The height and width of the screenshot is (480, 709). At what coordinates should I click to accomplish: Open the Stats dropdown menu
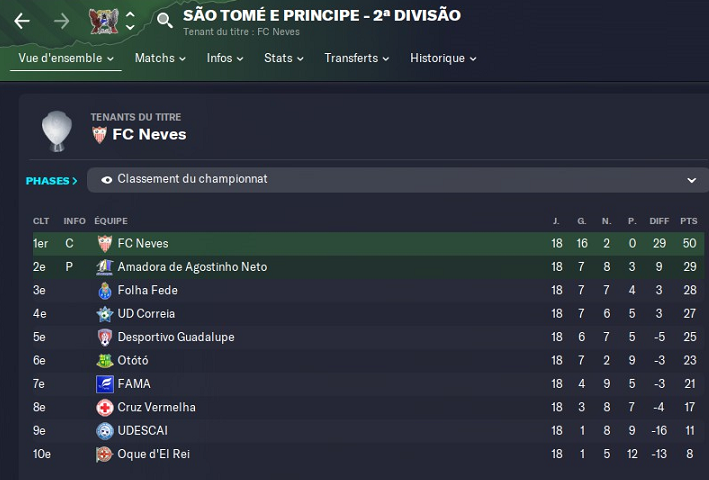(284, 58)
